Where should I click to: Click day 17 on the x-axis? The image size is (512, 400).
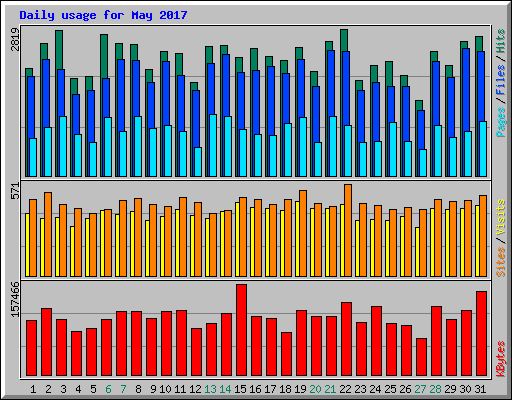click(270, 389)
